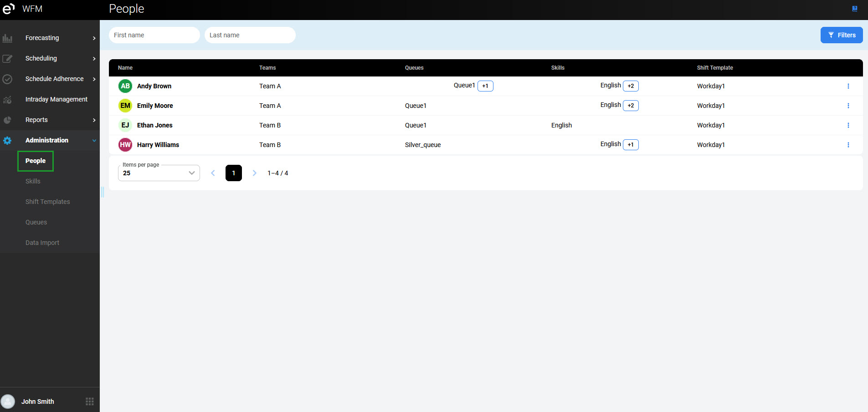Show Emily Moore's +2 additional skills

631,106
